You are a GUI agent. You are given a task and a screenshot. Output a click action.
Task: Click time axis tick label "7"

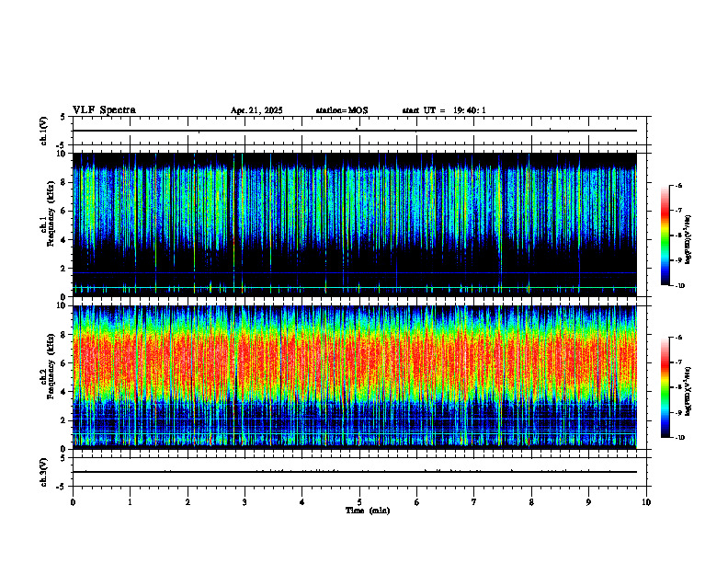coord(474,502)
